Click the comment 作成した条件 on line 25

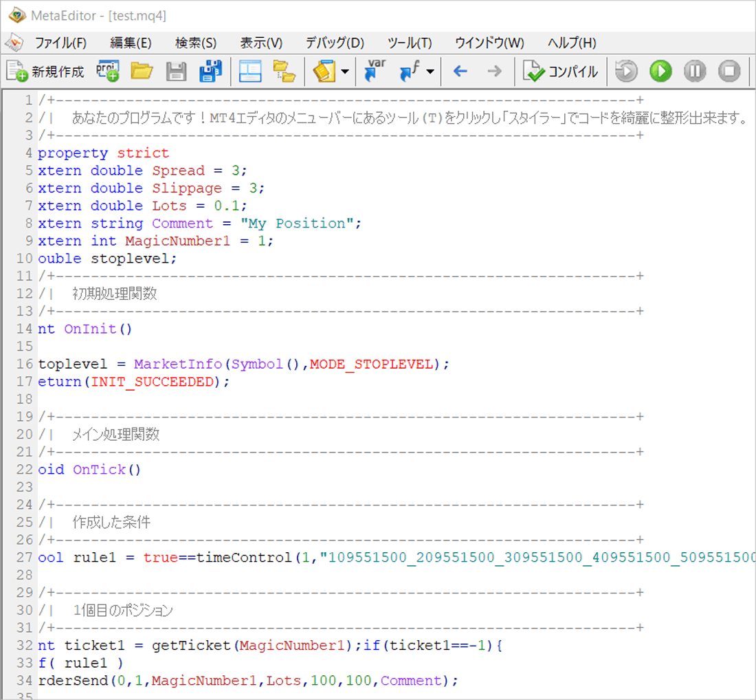click(x=111, y=522)
